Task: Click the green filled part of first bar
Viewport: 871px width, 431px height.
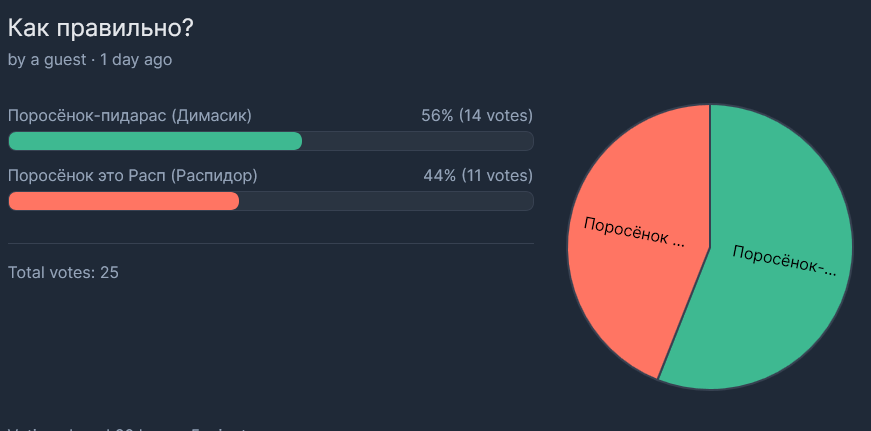Action: pyautogui.click(x=156, y=141)
